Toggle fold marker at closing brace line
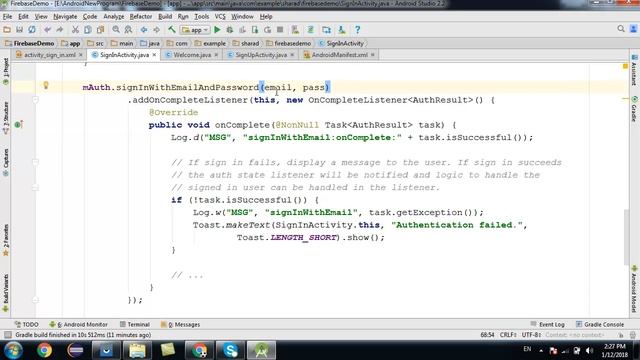This screenshot has height=360, width=640. (36, 300)
